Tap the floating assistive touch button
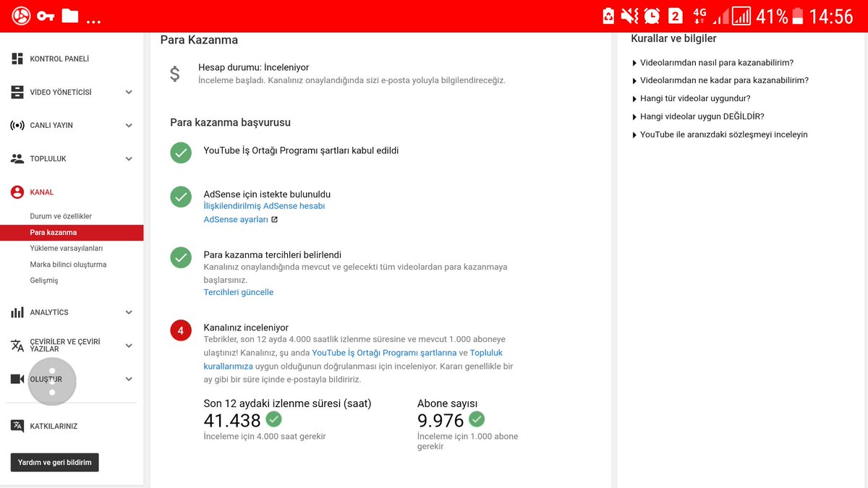This screenshot has width=868, height=488. tap(52, 382)
